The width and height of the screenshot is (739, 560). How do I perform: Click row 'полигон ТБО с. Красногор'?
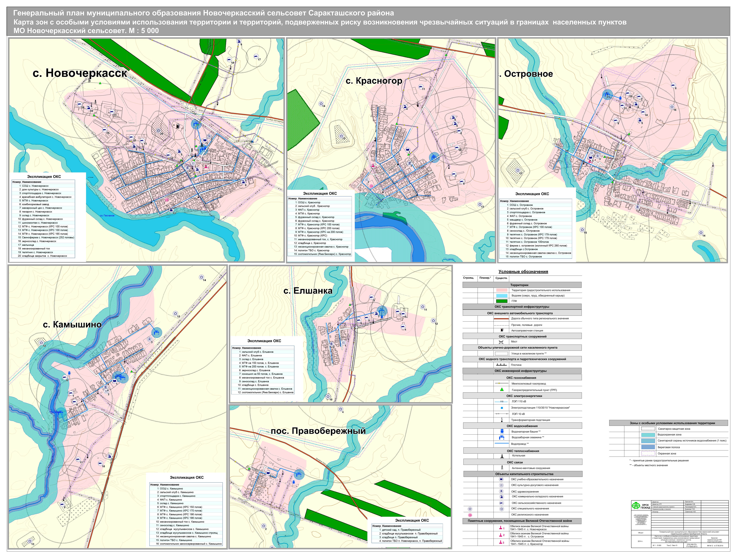(320, 250)
